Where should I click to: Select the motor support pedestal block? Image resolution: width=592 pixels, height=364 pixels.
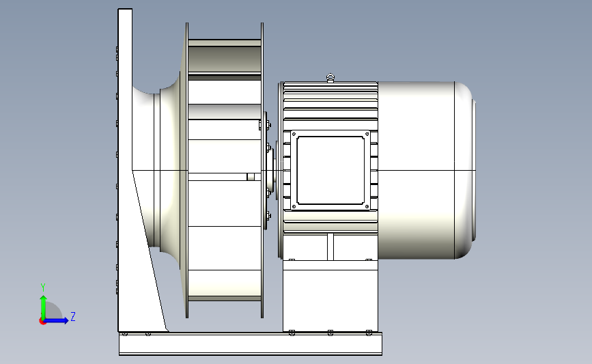(330, 296)
